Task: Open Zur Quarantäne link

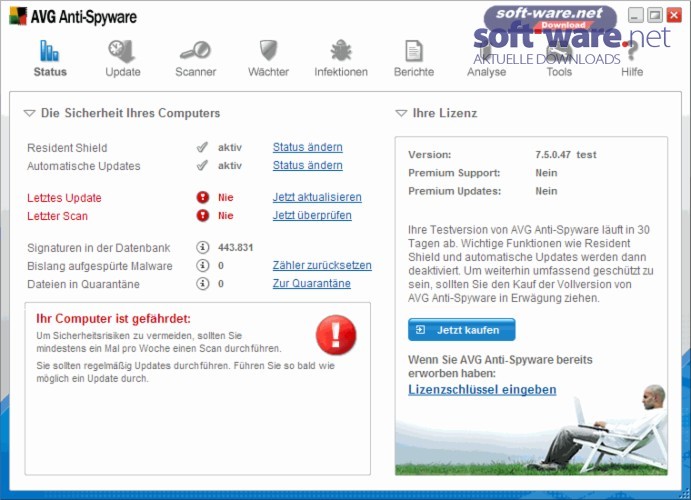Action: (x=312, y=283)
